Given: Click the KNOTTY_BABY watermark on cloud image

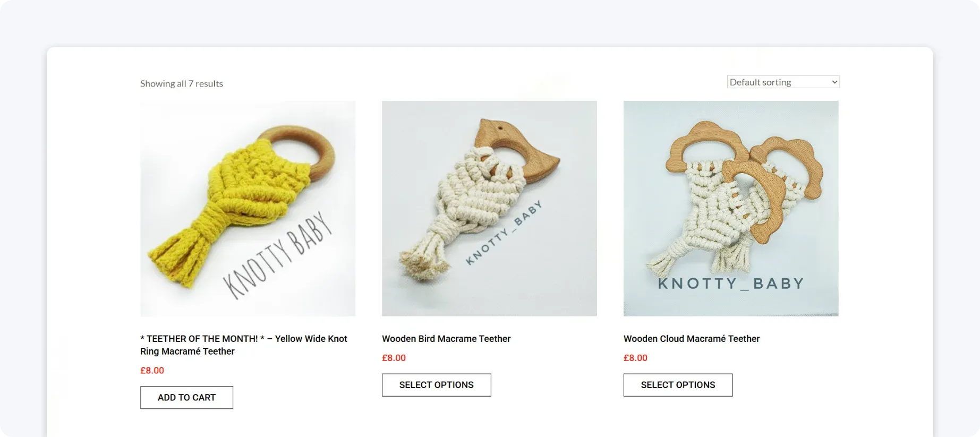Looking at the screenshot, I should pyautogui.click(x=731, y=284).
